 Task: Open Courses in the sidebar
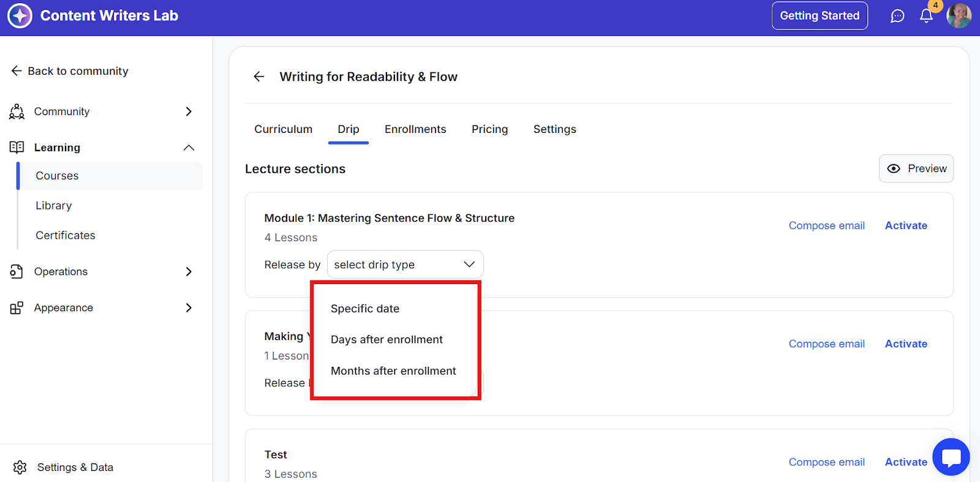coord(110,176)
